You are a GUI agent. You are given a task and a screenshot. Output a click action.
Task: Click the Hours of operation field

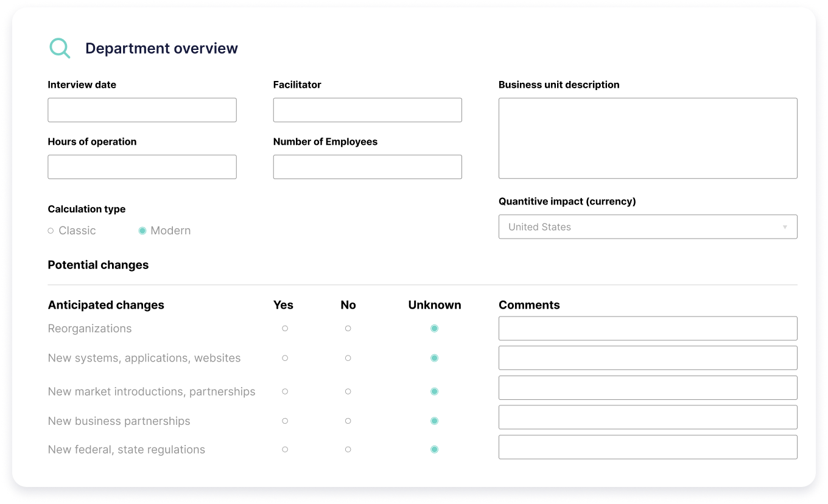142,167
